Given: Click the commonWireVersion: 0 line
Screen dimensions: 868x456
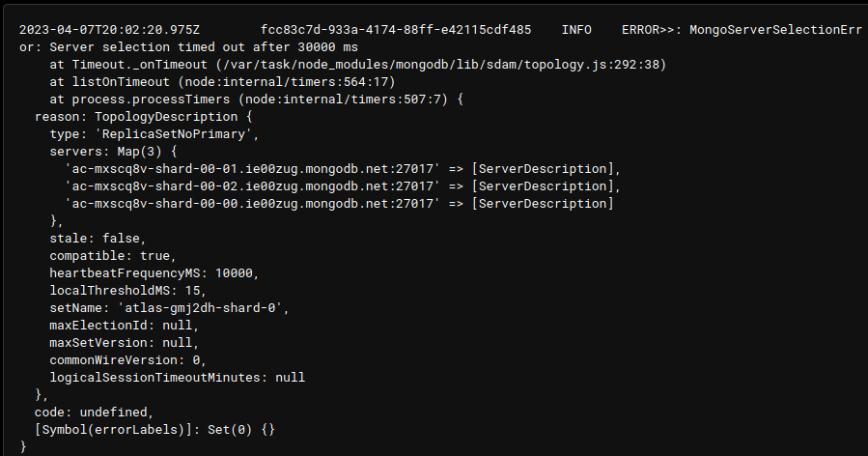Looking at the screenshot, I should coord(128,360).
